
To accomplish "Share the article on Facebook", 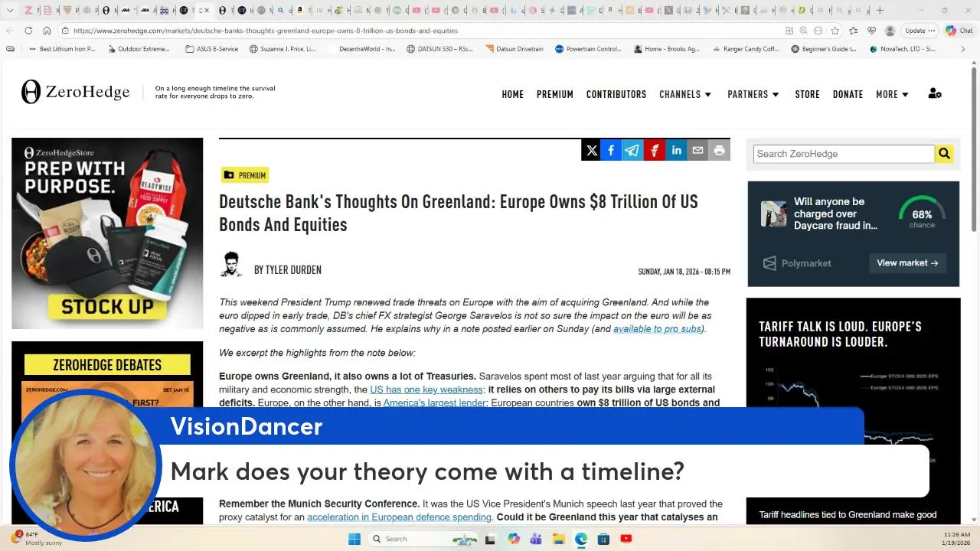I will (x=611, y=151).
